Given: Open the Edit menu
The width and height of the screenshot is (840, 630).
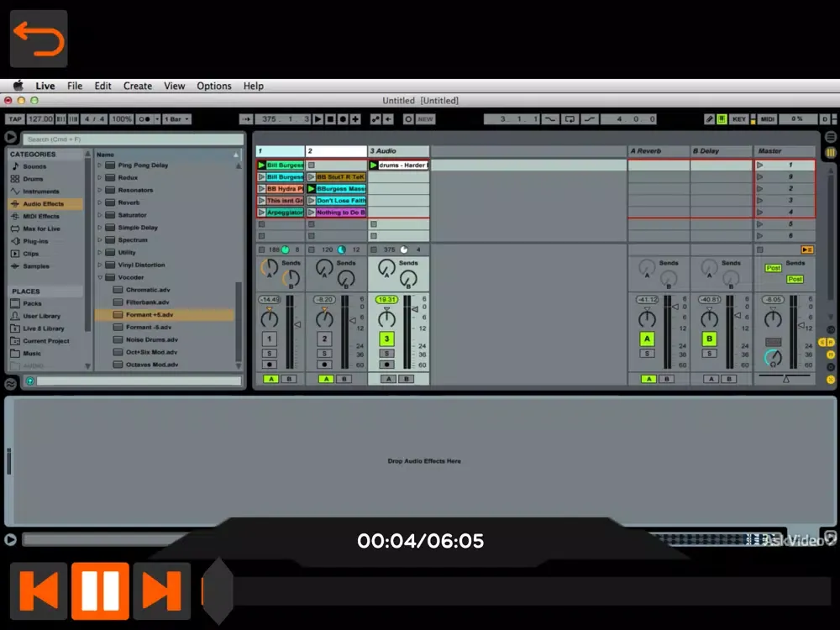Looking at the screenshot, I should point(102,86).
